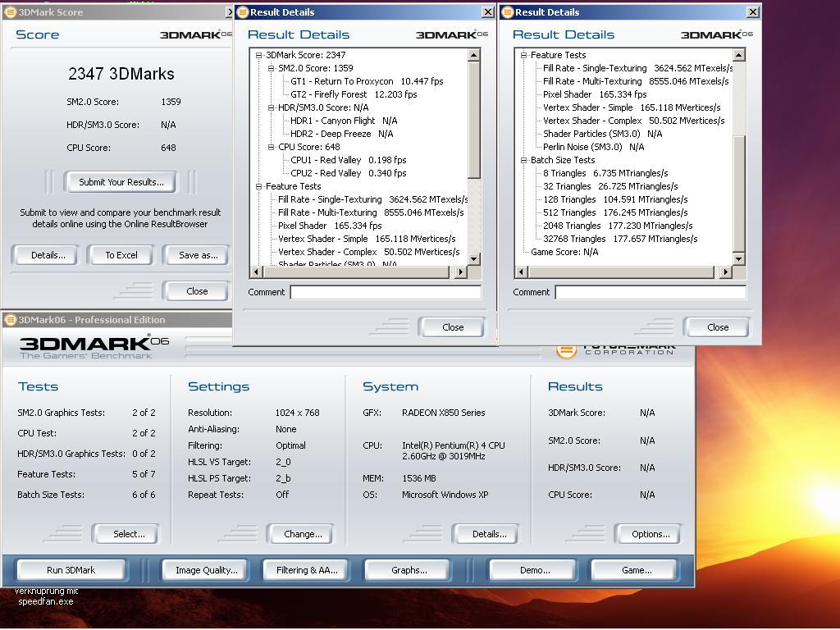Open Options under Results section
This screenshot has width=840, height=630.
[x=650, y=534]
